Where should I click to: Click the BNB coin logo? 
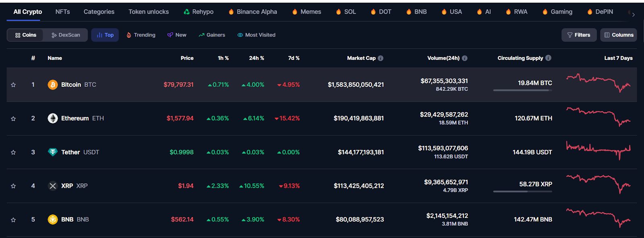(x=53, y=220)
